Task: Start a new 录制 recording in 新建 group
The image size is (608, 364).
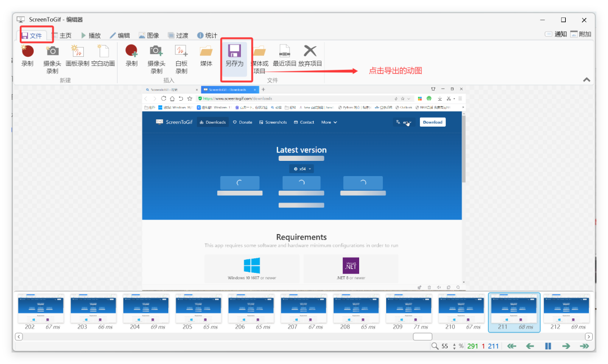Action: [x=28, y=56]
